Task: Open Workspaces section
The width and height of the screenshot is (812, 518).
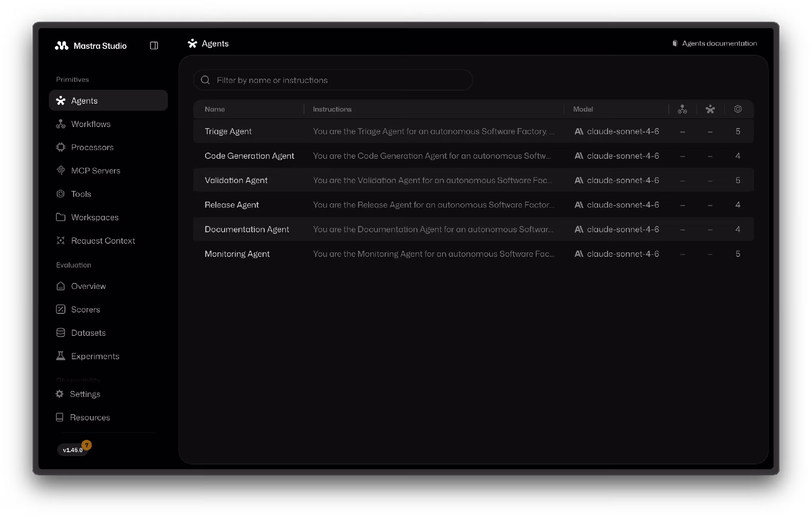Action: (x=108, y=218)
